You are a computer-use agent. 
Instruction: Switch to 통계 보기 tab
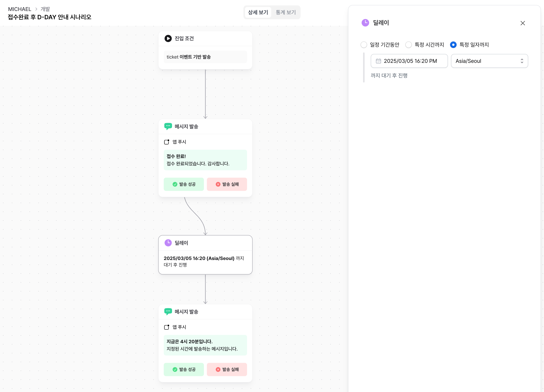[x=286, y=12]
